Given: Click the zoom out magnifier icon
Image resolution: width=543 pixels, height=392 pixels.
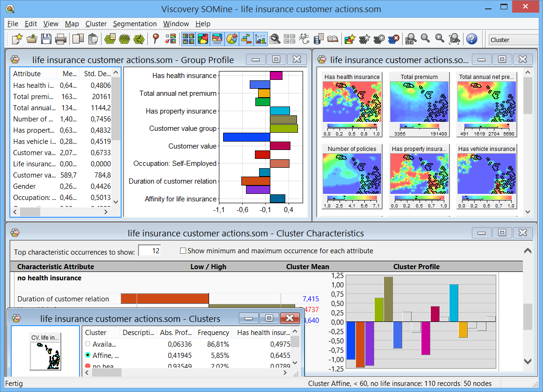Looking at the screenshot, I should click(x=425, y=39).
